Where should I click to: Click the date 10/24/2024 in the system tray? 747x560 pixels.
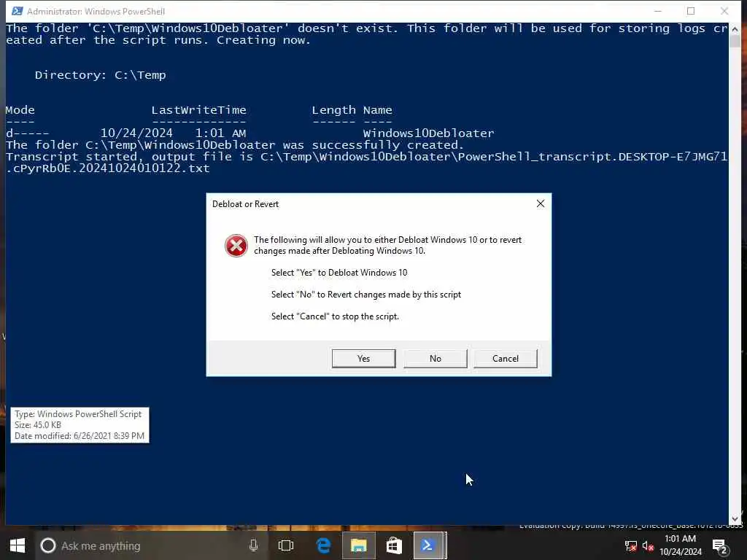coord(681,552)
